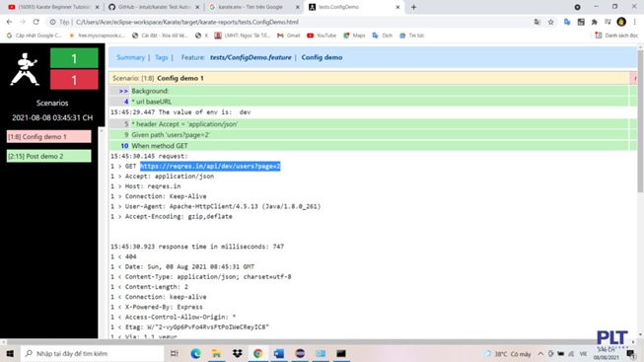The height and width of the screenshot is (362, 644).
Task: Close the tests.ConfigDemo tab
Action: (397, 7)
